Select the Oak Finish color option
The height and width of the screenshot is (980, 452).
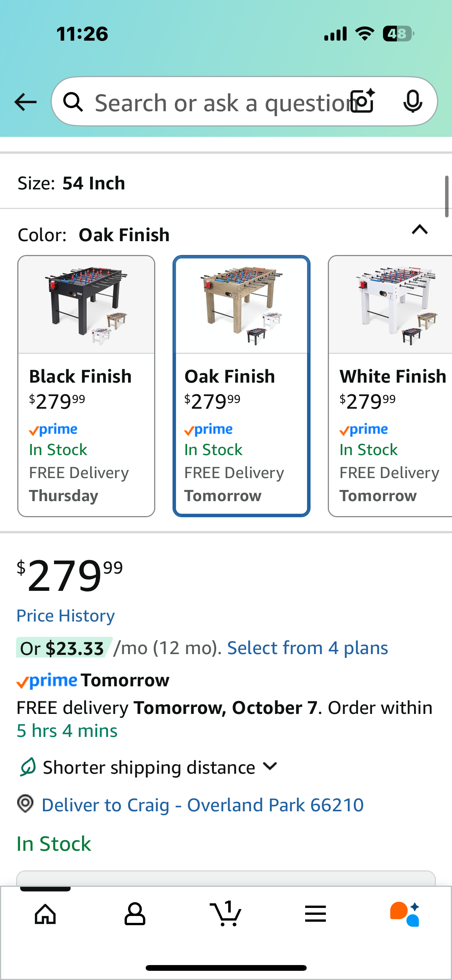pos(241,386)
